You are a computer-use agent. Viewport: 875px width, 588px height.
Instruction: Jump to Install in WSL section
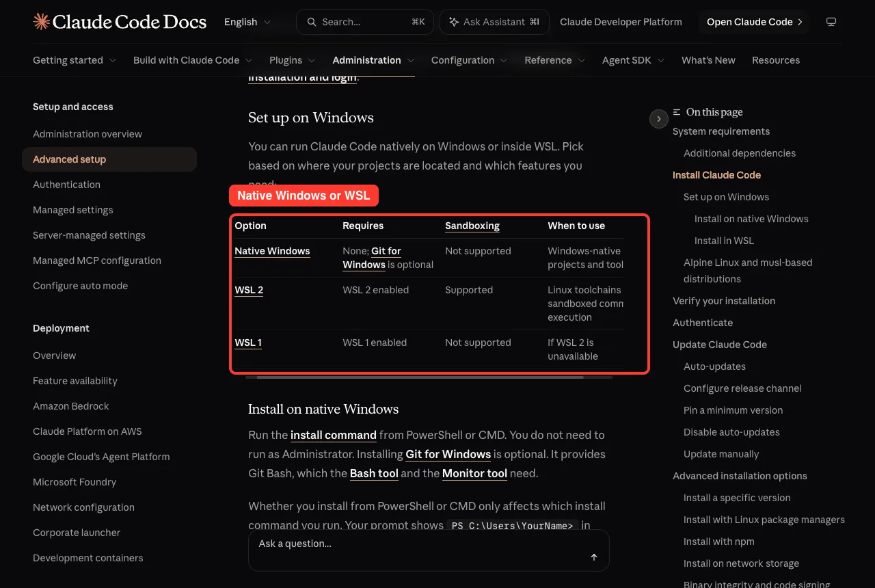click(x=724, y=241)
